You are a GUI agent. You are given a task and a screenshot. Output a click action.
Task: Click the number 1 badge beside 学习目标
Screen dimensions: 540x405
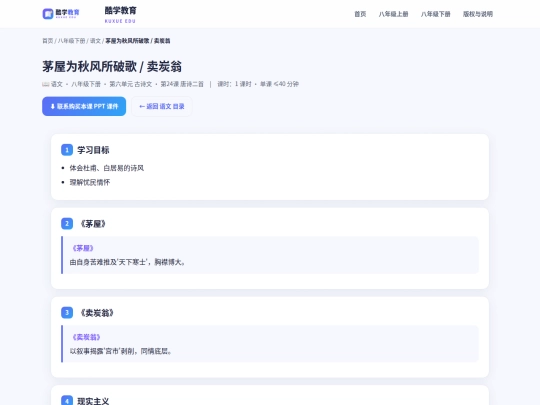click(x=67, y=150)
